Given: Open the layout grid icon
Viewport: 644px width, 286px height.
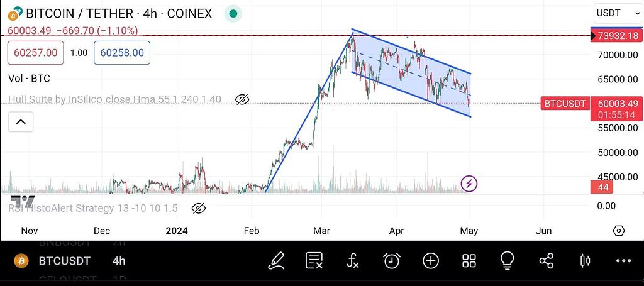Looking at the screenshot, I should click(x=469, y=260).
